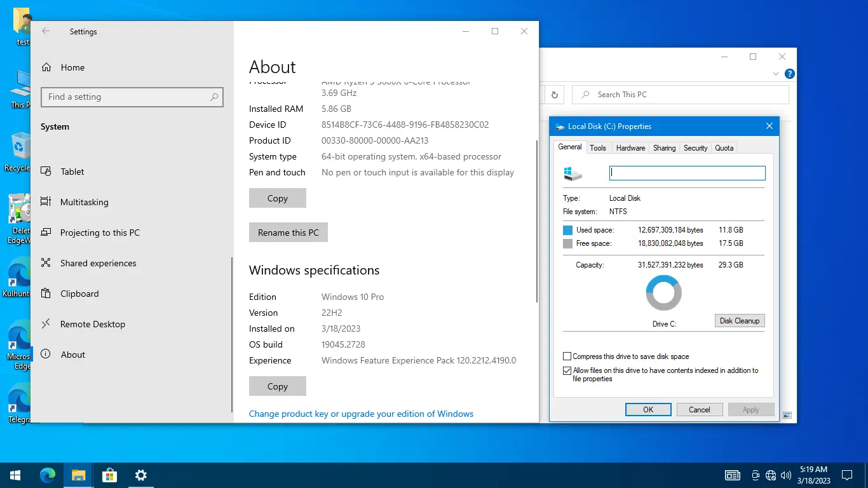The height and width of the screenshot is (488, 868).
Task: Switch to the Security tab in drive properties
Action: coord(695,147)
